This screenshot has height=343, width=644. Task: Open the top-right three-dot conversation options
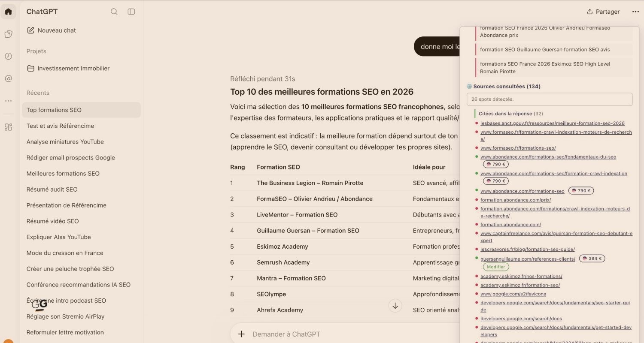click(635, 12)
